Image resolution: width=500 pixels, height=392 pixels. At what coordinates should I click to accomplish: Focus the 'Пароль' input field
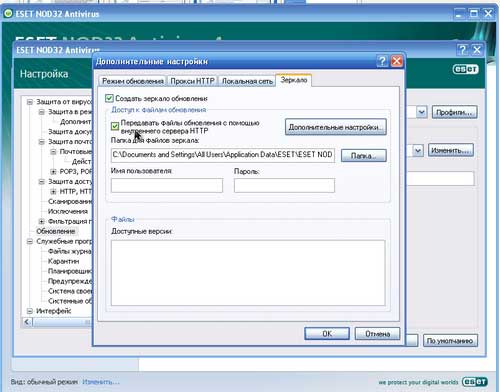(x=284, y=185)
